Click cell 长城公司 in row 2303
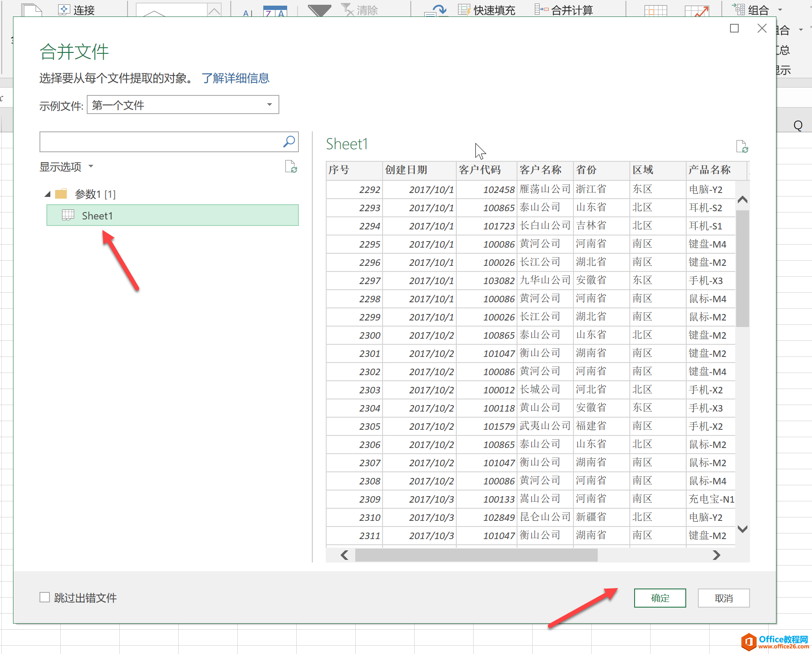This screenshot has width=812, height=654. (x=545, y=390)
